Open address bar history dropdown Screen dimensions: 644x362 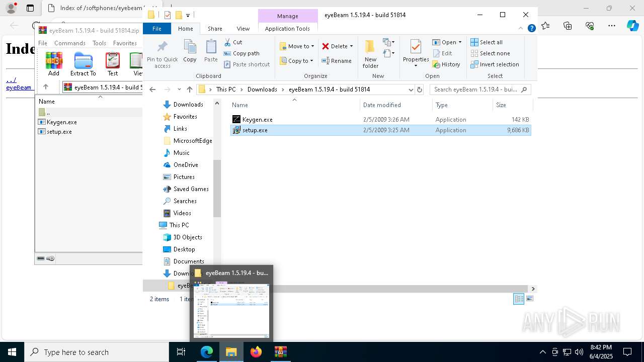tap(411, 89)
